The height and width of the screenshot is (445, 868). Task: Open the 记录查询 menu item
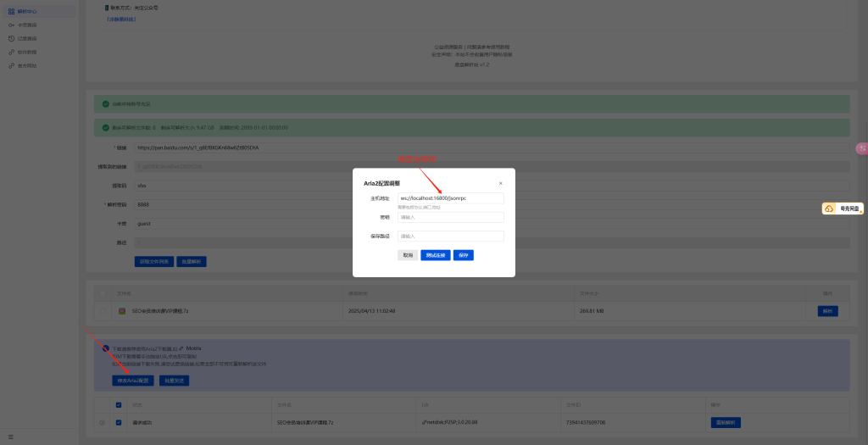coord(27,38)
